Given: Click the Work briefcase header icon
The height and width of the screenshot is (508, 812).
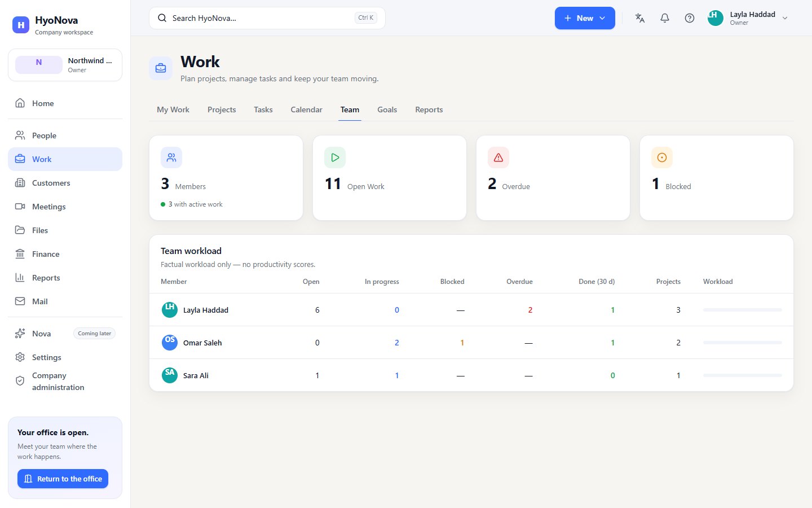Looking at the screenshot, I should [x=161, y=68].
